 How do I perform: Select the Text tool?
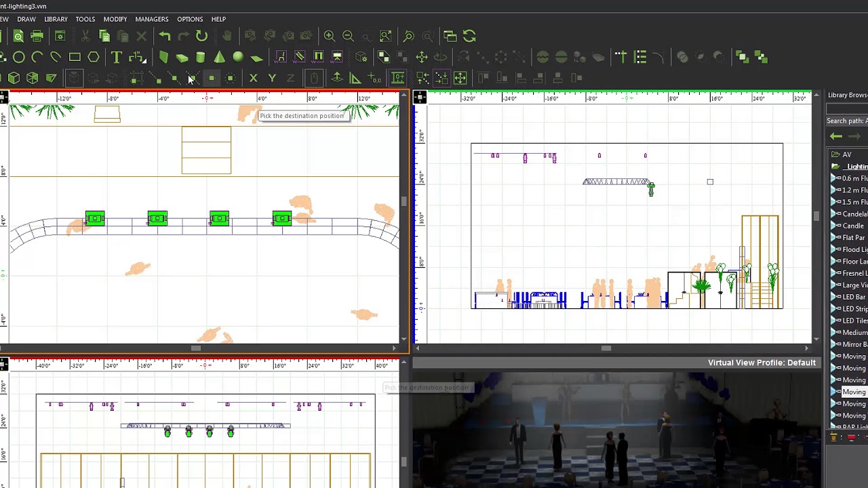[x=116, y=57]
